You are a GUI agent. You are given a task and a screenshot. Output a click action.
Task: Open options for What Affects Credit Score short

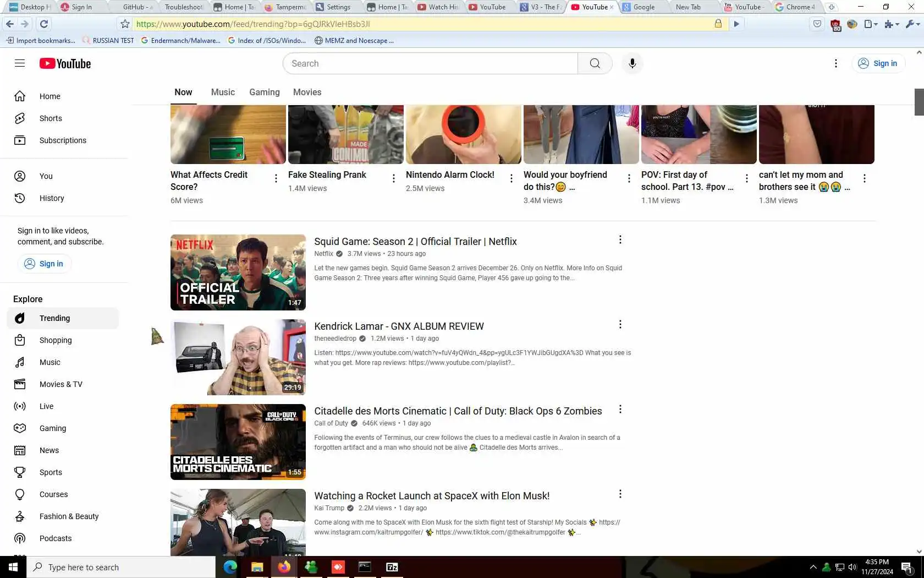pyautogui.click(x=276, y=178)
